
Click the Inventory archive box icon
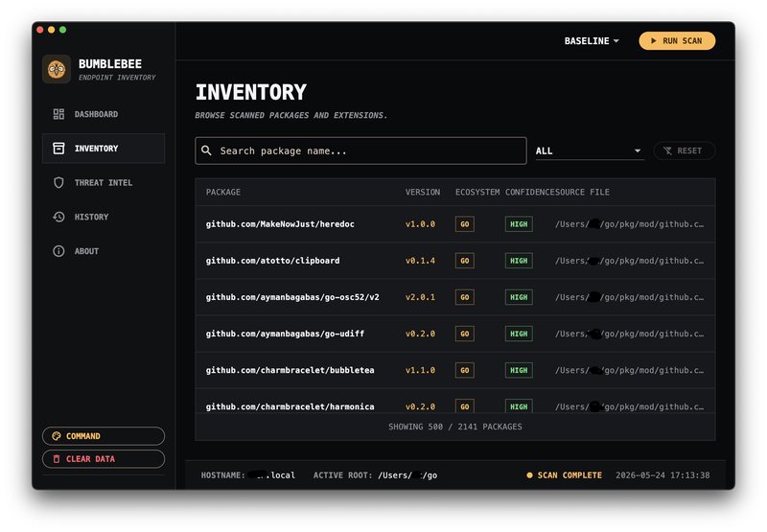[58, 149]
